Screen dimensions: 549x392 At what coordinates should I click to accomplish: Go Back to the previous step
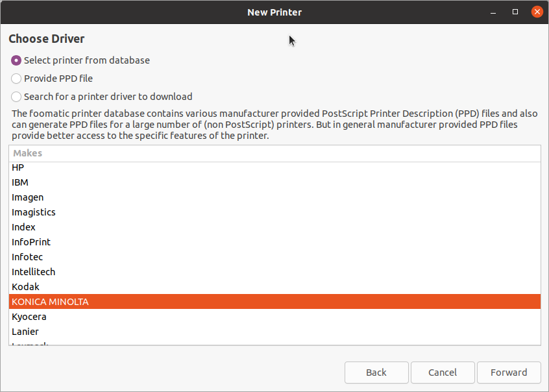376,373
